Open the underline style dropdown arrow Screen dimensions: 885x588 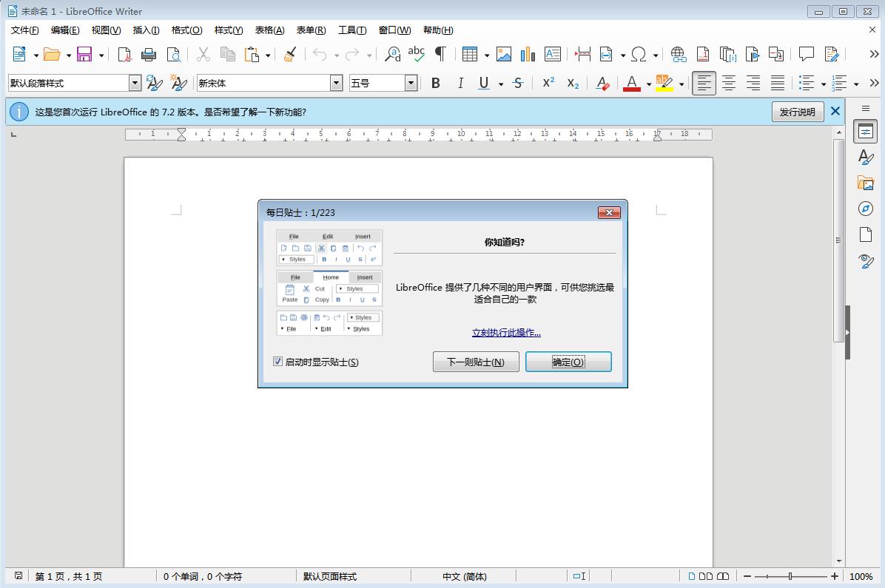point(501,84)
